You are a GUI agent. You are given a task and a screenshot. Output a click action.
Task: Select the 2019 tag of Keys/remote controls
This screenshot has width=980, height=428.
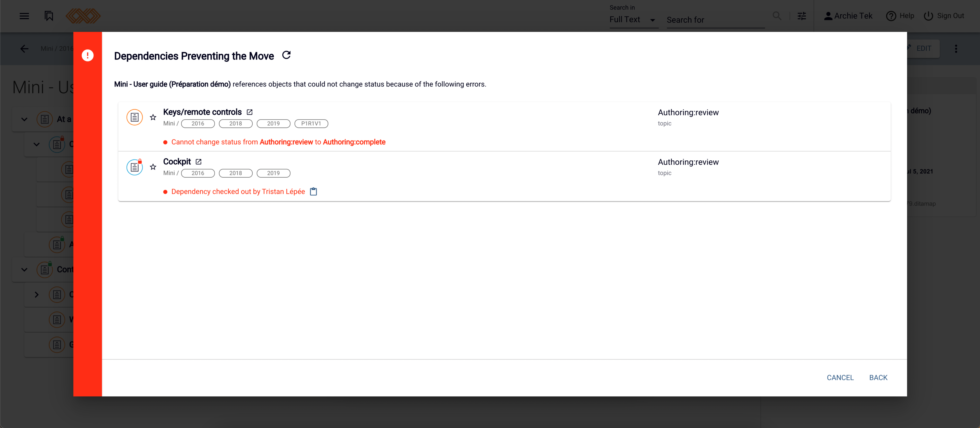(273, 123)
